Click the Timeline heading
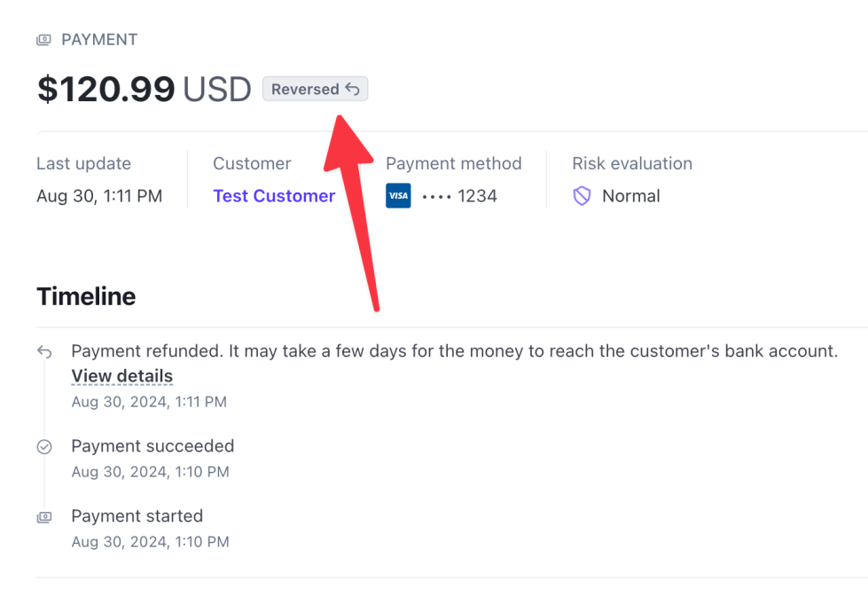This screenshot has width=868, height=605. coord(86,296)
